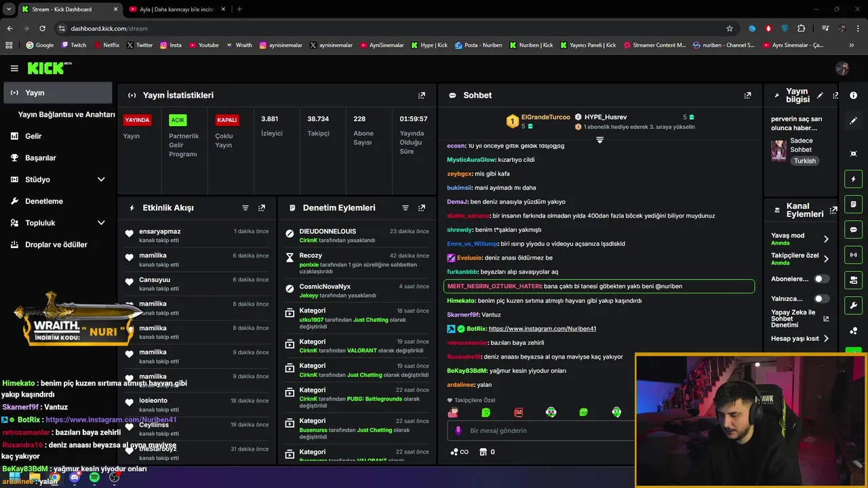868x488 pixels.
Task: Toggle the Yalnızca switch
Action: 821,298
